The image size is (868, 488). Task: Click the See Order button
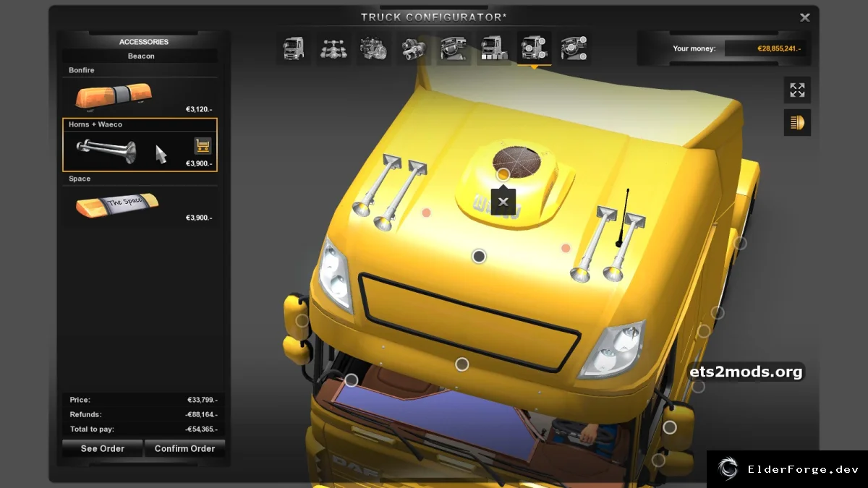102,448
